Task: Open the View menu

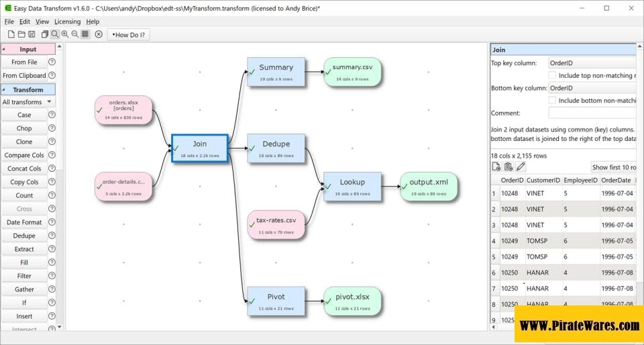Action: tap(42, 21)
